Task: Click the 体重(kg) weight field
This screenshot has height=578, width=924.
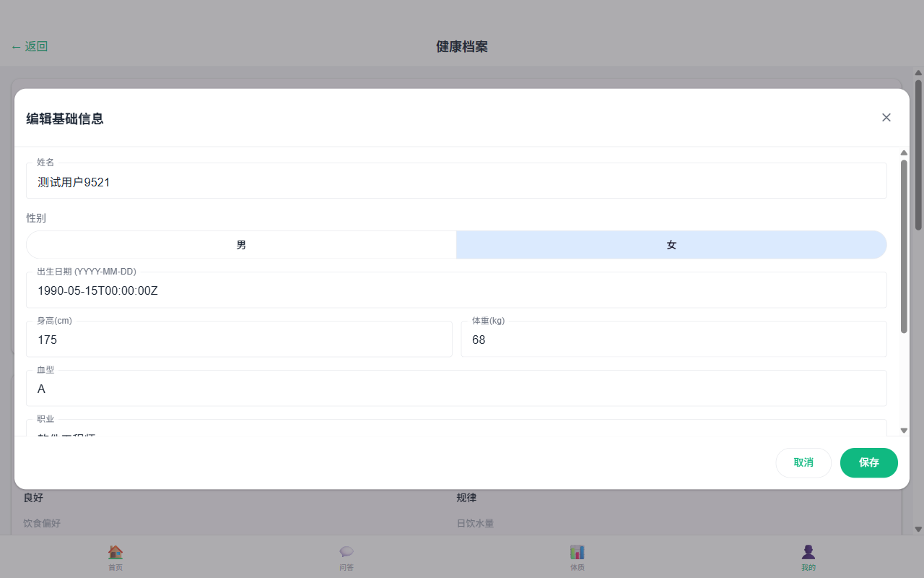Action: 674,340
